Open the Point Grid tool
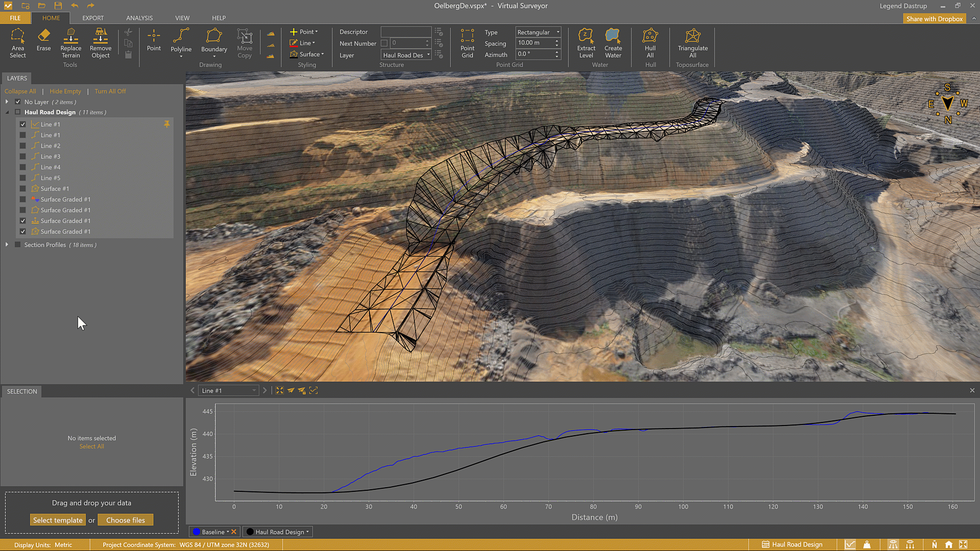980x551 pixels. coord(467,43)
